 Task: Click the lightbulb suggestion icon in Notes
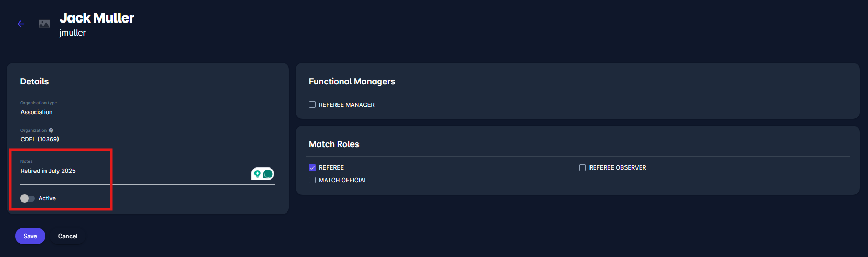(257, 174)
